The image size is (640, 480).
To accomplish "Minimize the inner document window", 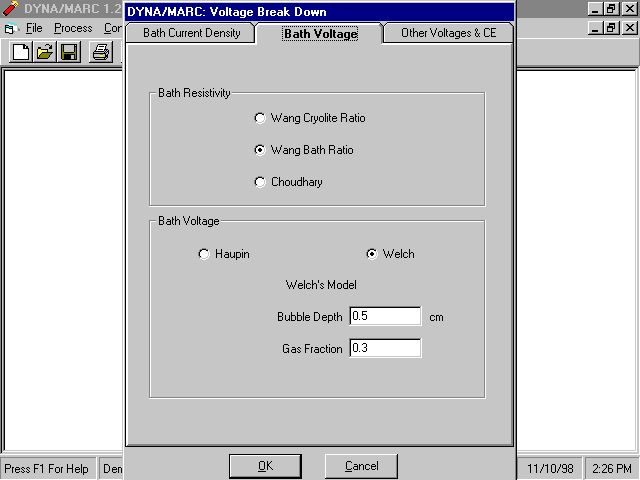I will [x=596, y=28].
